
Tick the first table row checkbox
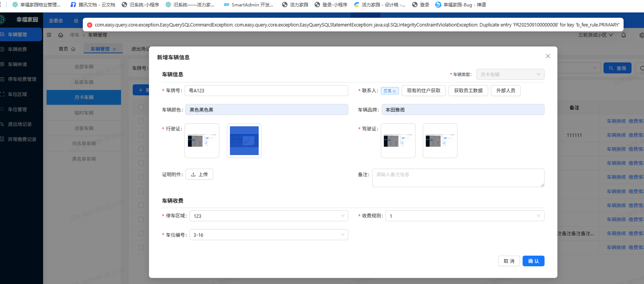click(141, 121)
